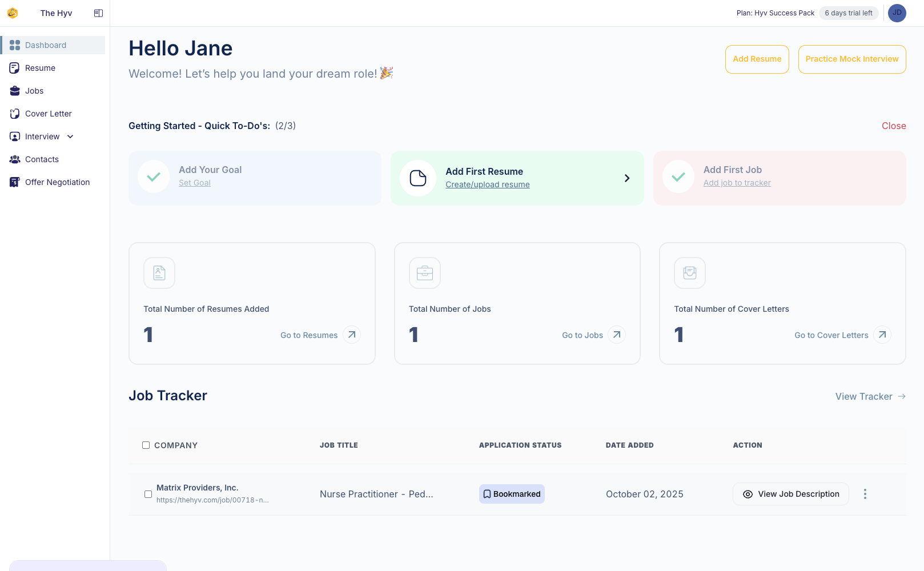Click the resume document icon in Add First Resume
This screenshot has height=571, width=924.
(418, 178)
